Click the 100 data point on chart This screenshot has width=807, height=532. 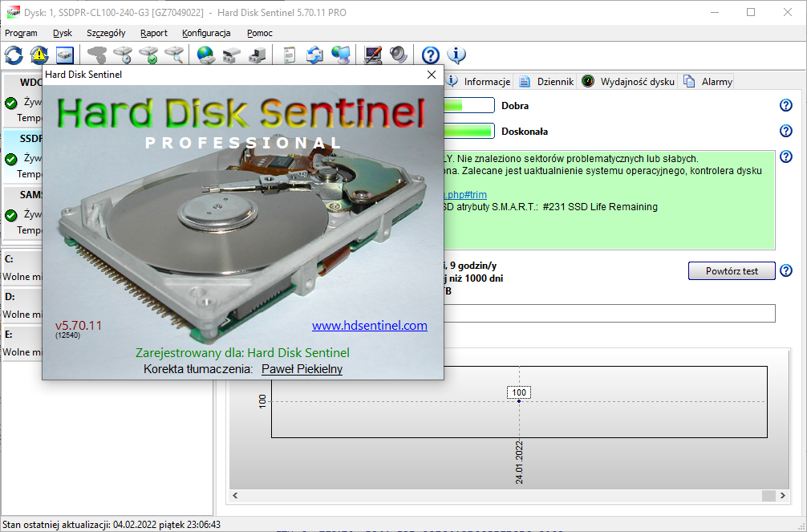click(x=519, y=400)
